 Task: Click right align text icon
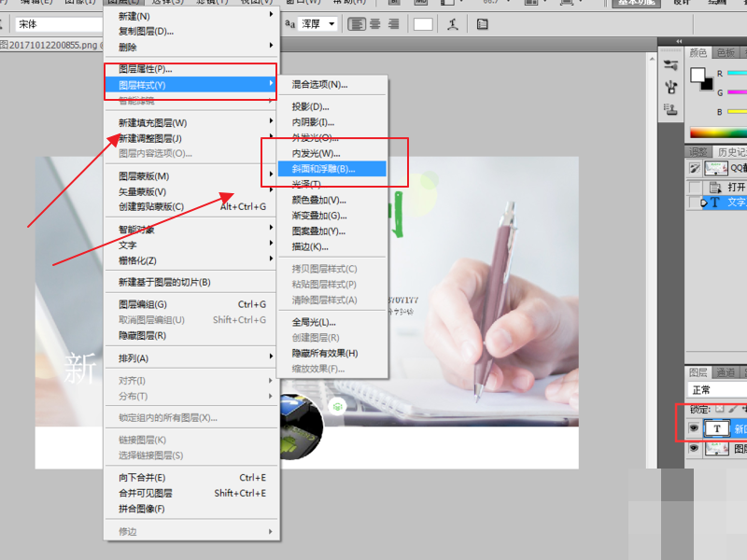[x=393, y=24]
